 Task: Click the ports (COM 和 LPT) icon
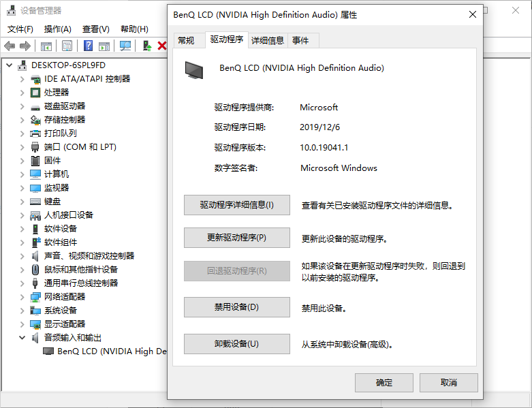pos(35,147)
